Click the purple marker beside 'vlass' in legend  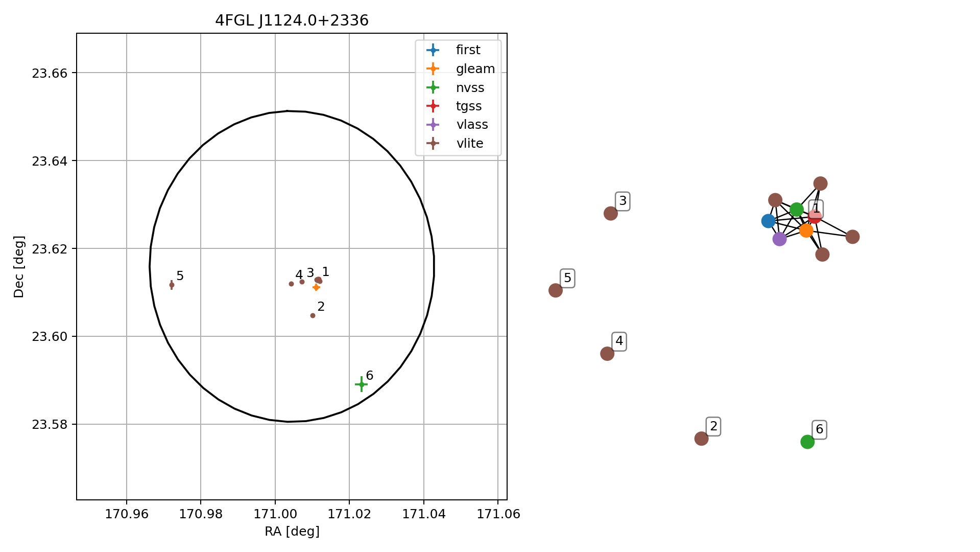[433, 125]
